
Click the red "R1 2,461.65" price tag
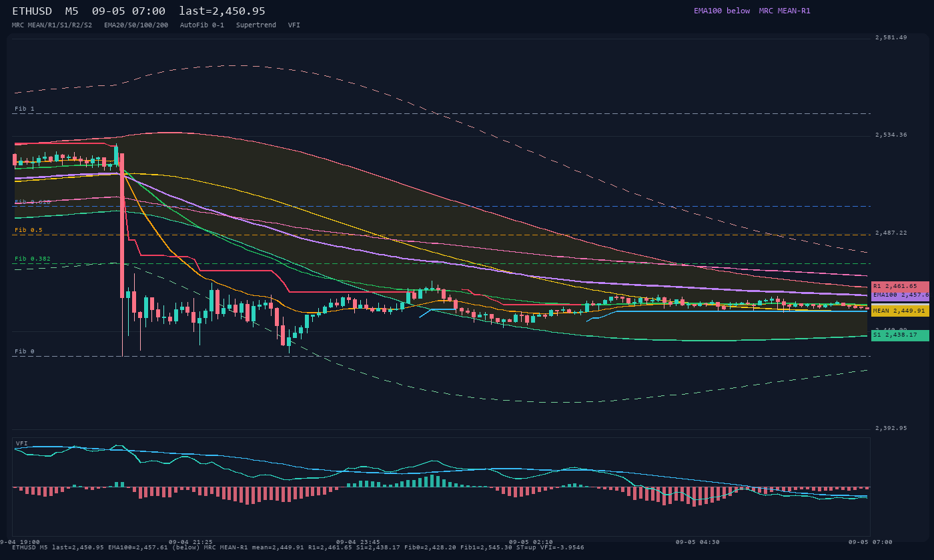pos(900,287)
